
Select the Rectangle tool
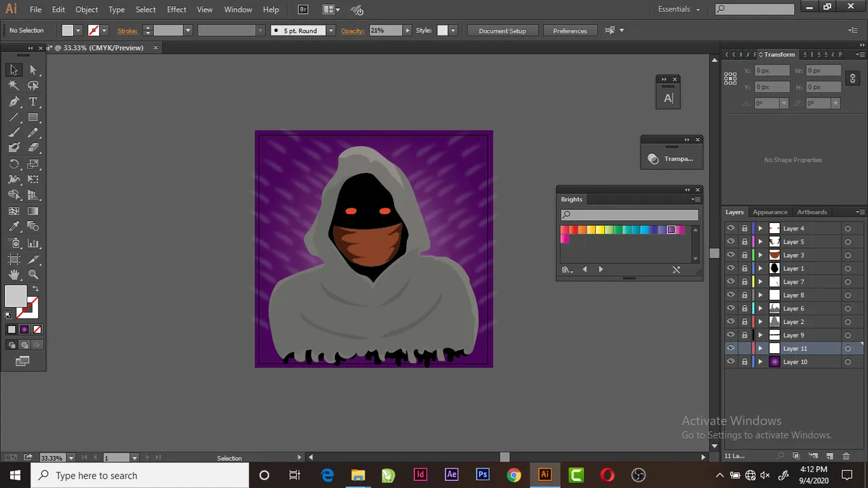(x=33, y=117)
